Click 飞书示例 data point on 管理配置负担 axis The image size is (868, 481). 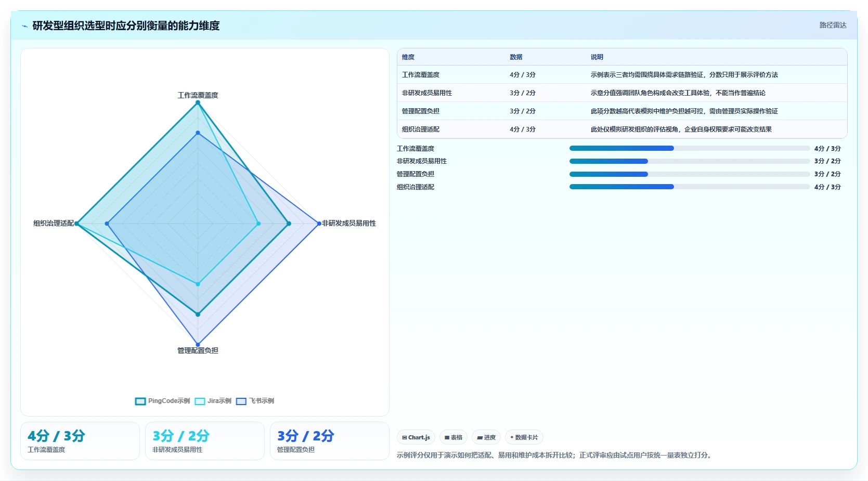(198, 344)
